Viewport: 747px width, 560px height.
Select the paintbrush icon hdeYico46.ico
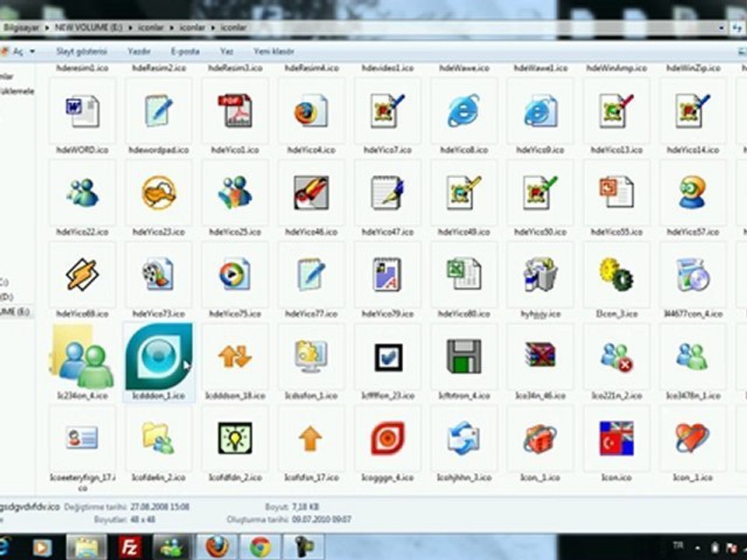point(311,193)
